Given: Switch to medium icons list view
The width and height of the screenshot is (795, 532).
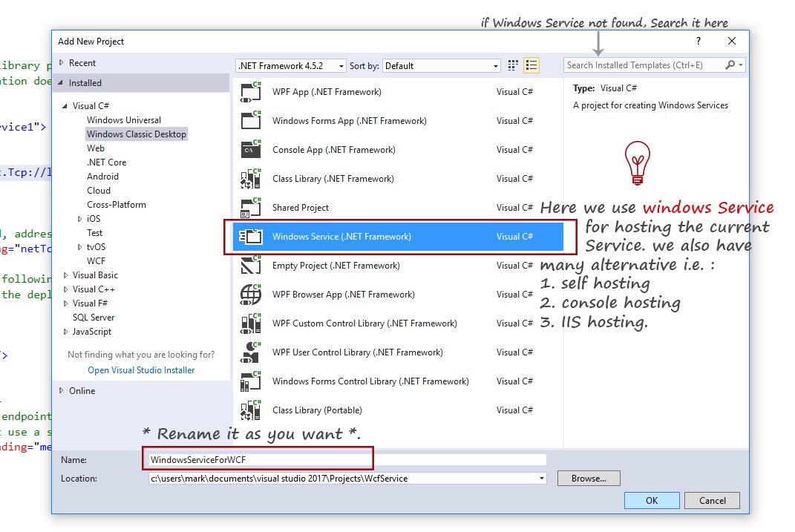Looking at the screenshot, I should tap(531, 65).
